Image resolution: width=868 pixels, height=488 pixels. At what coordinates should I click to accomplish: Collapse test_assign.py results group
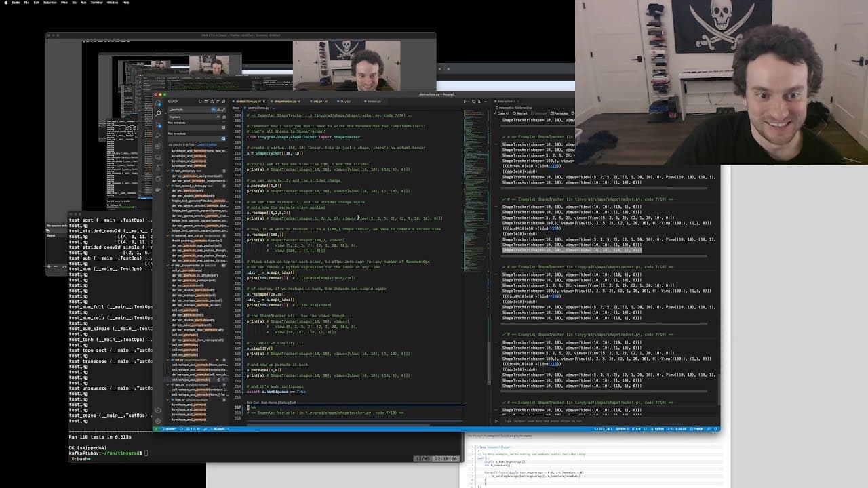(x=167, y=171)
